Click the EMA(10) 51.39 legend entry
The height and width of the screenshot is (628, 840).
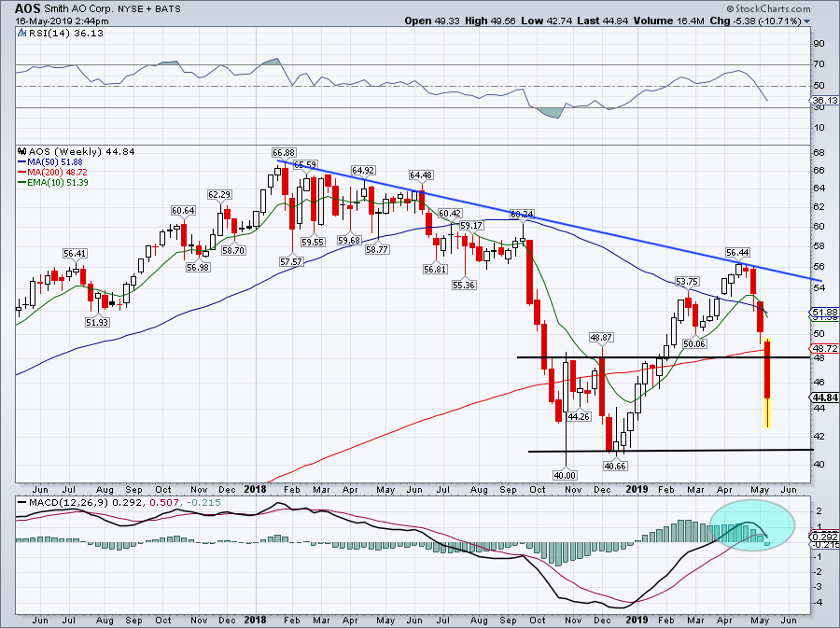click(53, 183)
